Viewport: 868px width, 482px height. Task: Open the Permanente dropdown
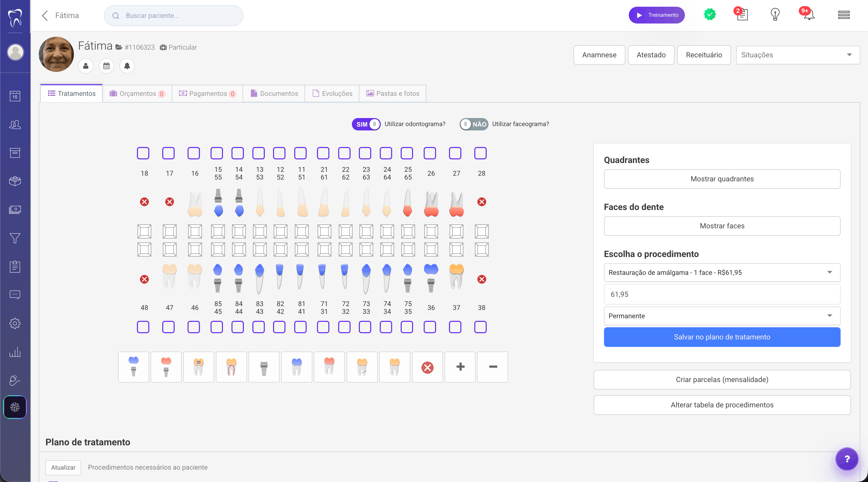tap(722, 316)
